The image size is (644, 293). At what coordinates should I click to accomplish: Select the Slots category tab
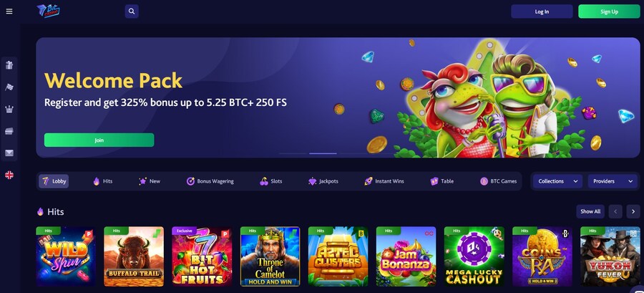pos(271,181)
